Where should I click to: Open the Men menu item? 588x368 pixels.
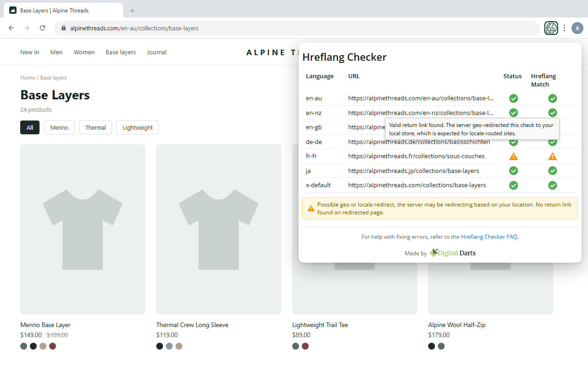click(x=57, y=52)
